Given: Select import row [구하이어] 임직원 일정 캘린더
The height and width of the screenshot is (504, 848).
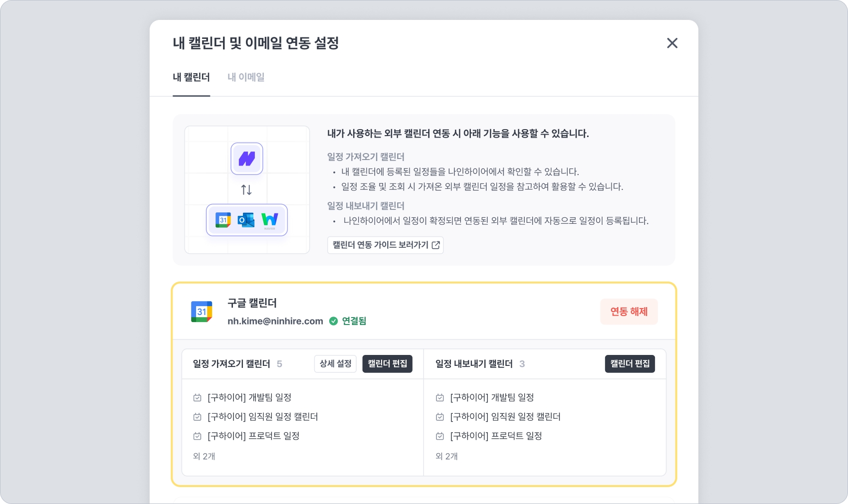Looking at the screenshot, I should coord(255,417).
